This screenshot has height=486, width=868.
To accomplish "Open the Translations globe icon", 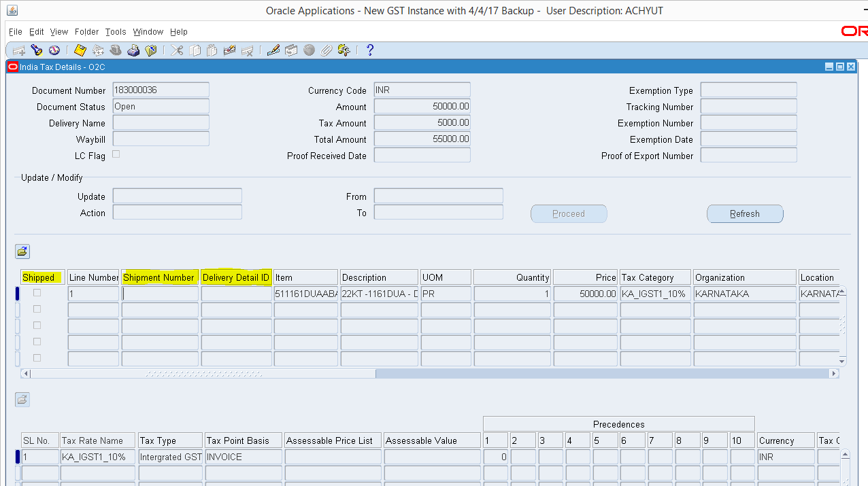I will 308,50.
